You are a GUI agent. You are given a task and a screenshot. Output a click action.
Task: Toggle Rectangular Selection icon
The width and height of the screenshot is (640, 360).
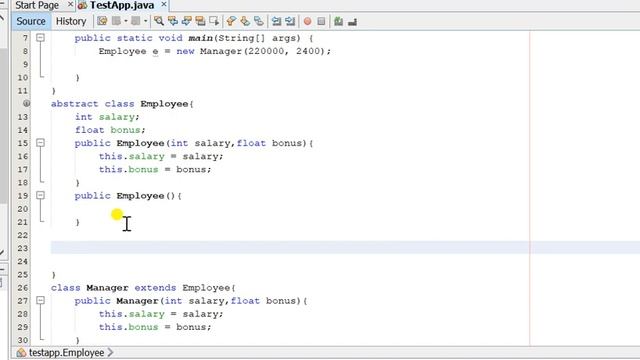tap(214, 21)
